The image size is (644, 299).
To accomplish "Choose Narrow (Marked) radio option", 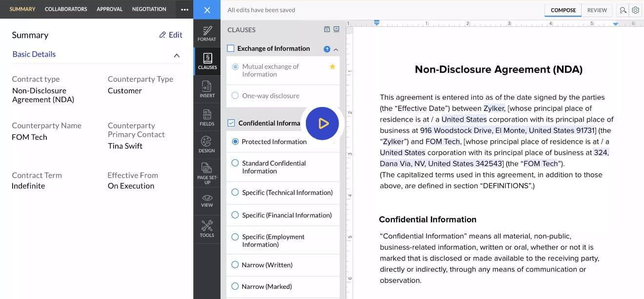I will tap(235, 286).
